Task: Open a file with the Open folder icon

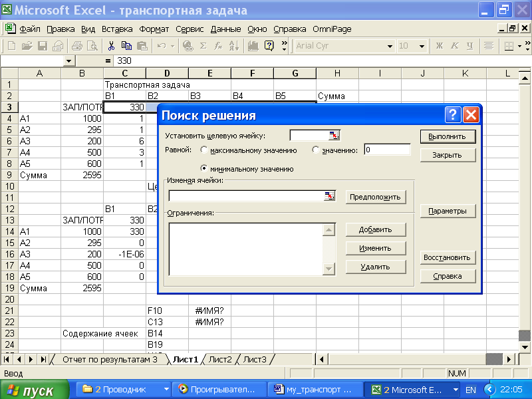Action: click(27, 45)
